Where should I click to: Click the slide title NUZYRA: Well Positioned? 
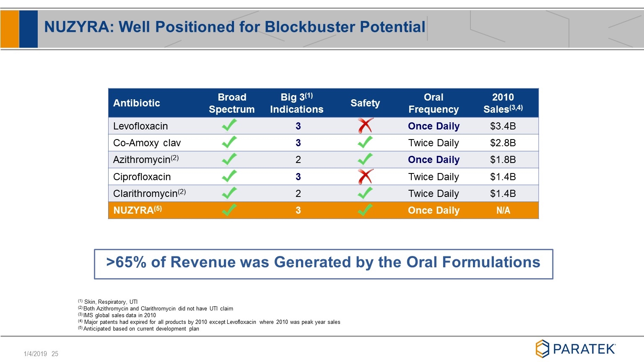[x=235, y=27]
